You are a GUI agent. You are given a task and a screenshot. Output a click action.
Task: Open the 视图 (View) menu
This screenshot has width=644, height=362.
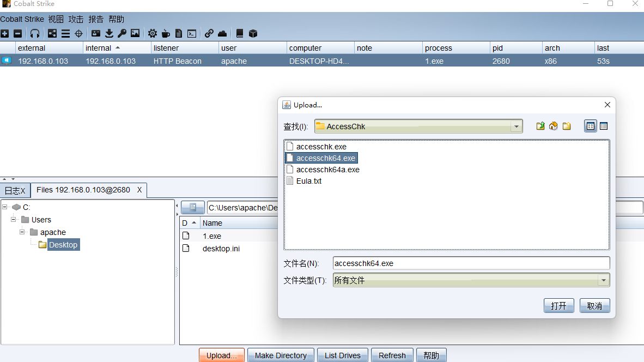point(56,19)
